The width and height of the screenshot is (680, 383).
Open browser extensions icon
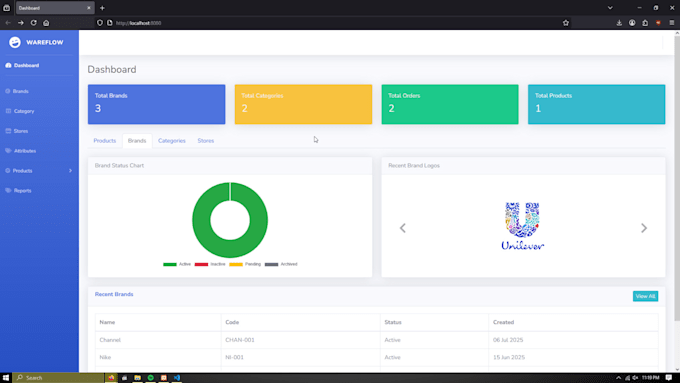[x=645, y=23]
